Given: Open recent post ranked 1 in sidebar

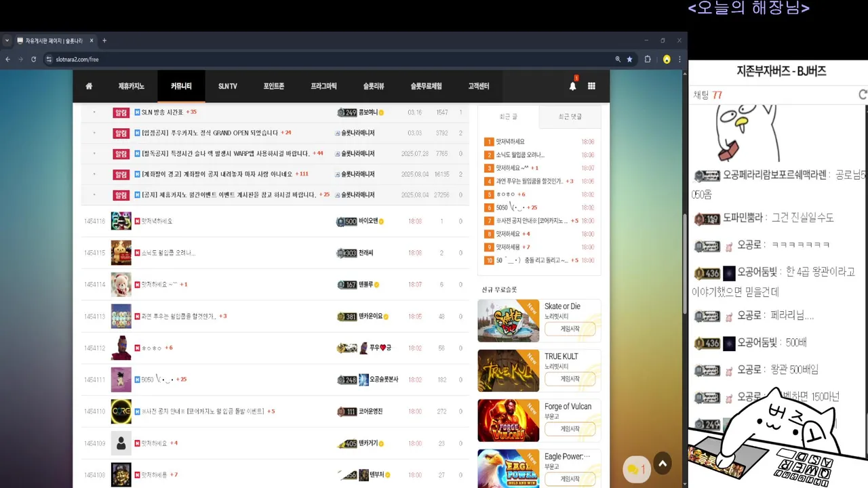Looking at the screenshot, I should [510, 142].
